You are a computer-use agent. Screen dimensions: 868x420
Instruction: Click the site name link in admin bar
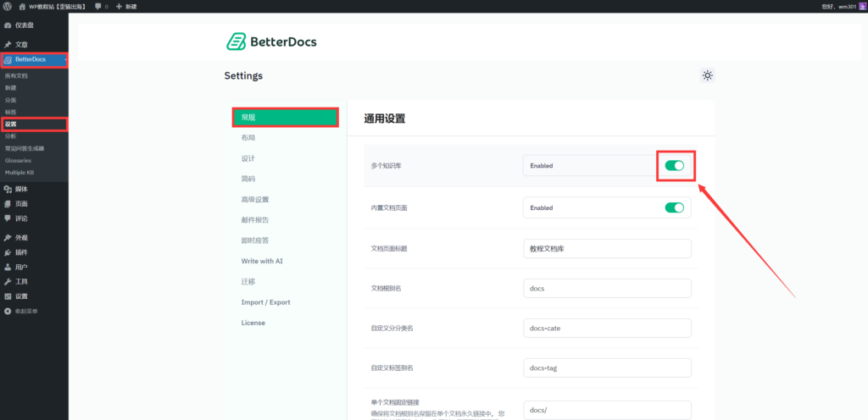(x=58, y=6)
